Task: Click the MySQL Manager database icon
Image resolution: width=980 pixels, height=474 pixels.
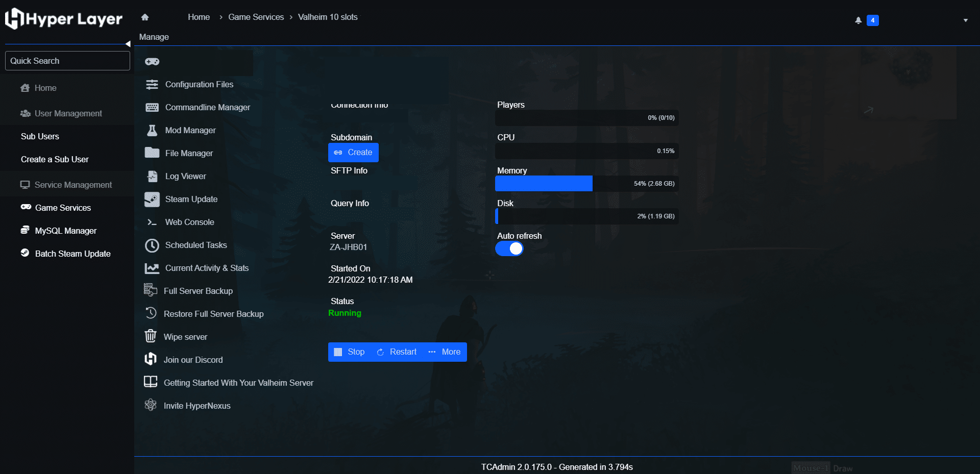Action: pos(25,230)
